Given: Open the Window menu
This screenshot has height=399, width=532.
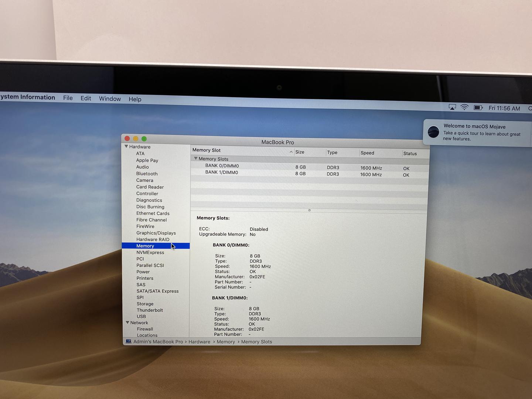Looking at the screenshot, I should (110, 99).
